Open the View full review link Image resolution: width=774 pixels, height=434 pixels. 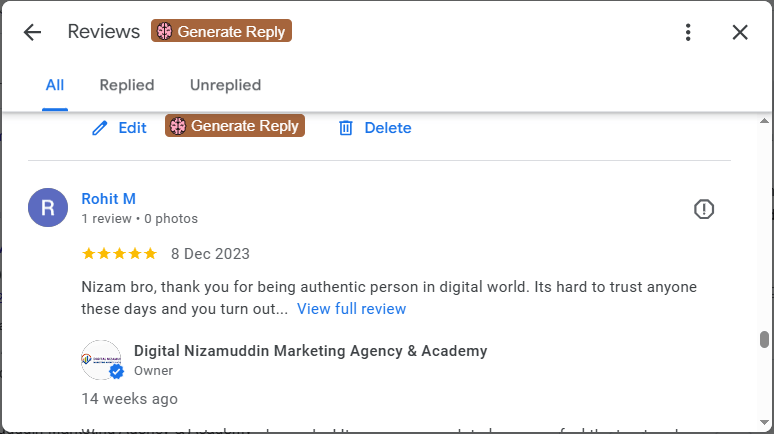point(351,309)
